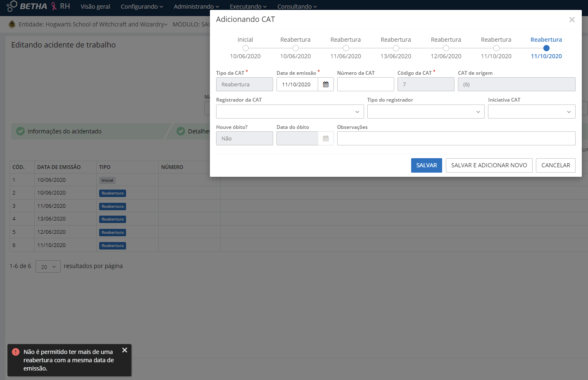
Task: Click the CAT de origem field (6)
Action: pyautogui.click(x=517, y=84)
